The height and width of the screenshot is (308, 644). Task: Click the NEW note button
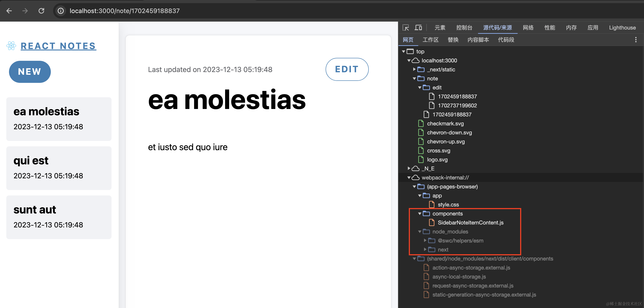[30, 72]
